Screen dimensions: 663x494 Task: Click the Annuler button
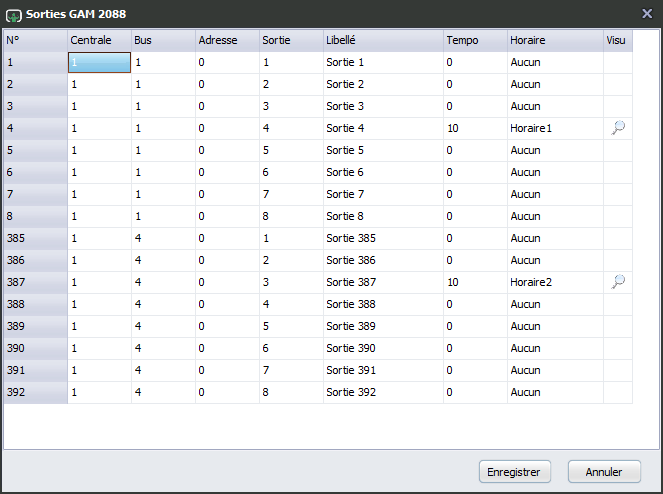pyautogui.click(x=604, y=472)
